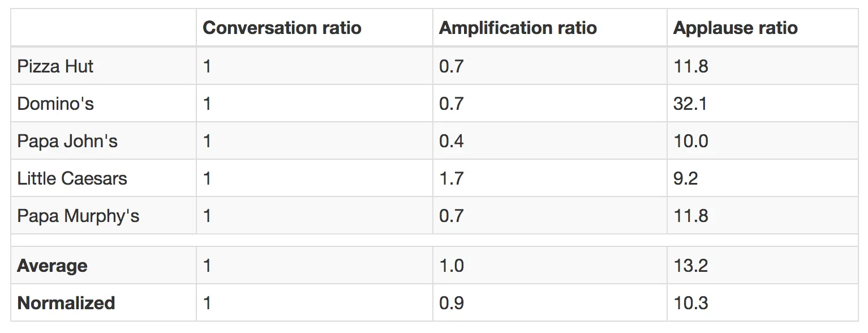Click Pizza Hut's conversation ratio cell
The width and height of the screenshot is (868, 333).
pyautogui.click(x=207, y=66)
